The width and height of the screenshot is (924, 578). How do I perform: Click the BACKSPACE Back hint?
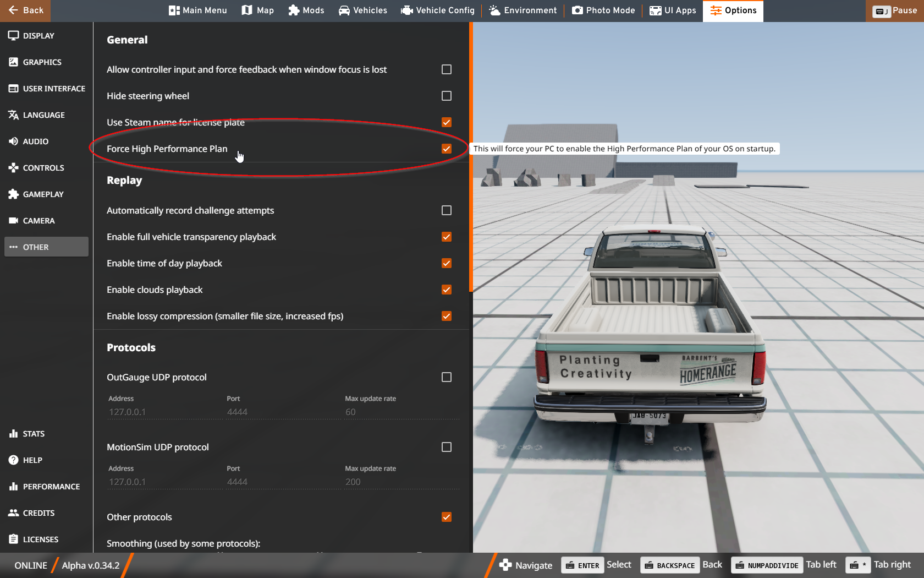[681, 565]
